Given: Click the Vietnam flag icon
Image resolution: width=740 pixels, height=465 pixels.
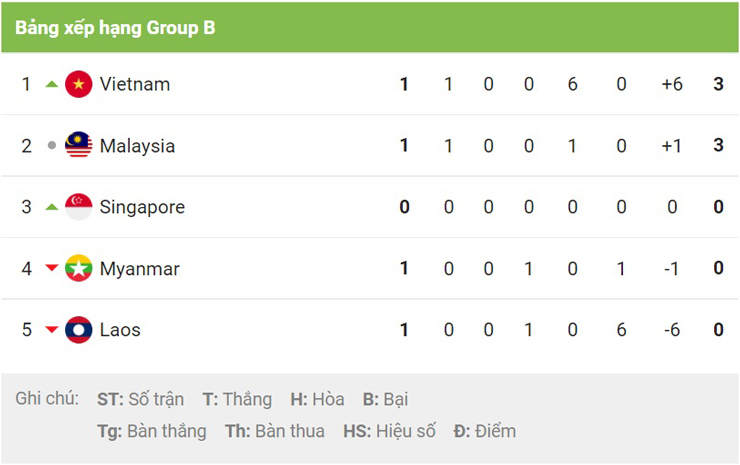Looking at the screenshot, I should click(x=78, y=84).
